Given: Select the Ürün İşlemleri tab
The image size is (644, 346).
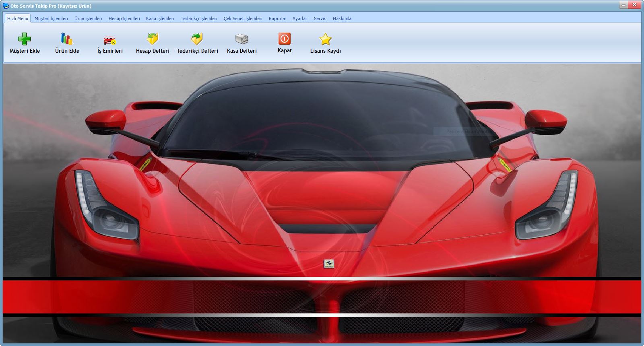Looking at the screenshot, I should [x=88, y=19].
